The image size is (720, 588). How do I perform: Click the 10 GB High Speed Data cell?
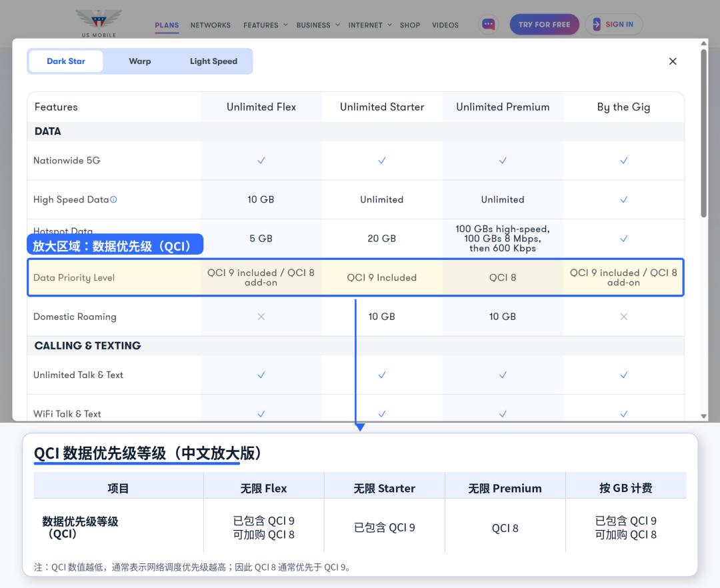click(x=261, y=199)
